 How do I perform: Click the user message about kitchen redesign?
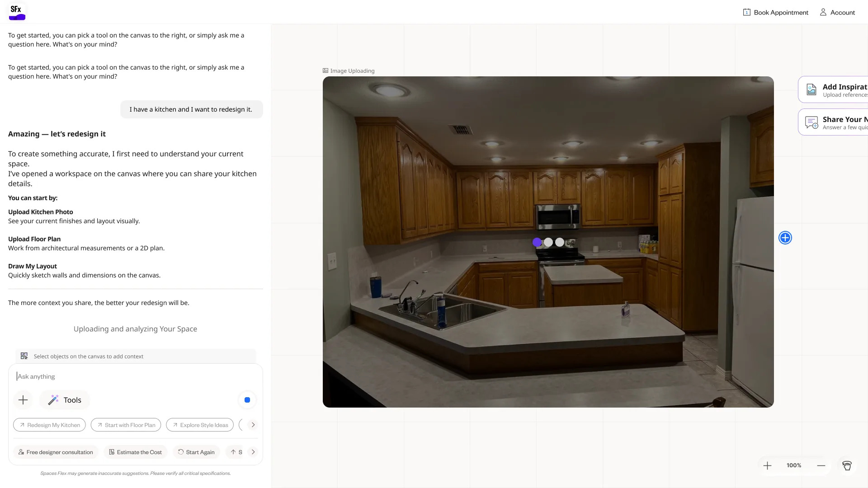click(x=191, y=109)
